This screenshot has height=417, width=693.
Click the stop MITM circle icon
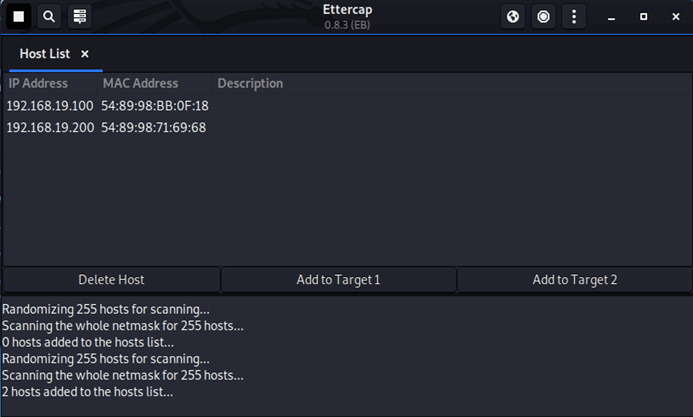[x=543, y=17]
